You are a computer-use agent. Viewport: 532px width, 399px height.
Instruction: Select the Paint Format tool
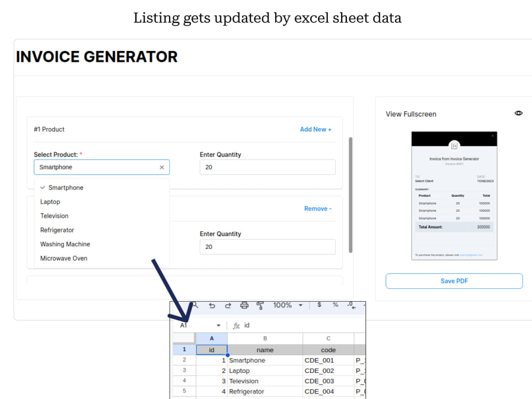(260, 305)
